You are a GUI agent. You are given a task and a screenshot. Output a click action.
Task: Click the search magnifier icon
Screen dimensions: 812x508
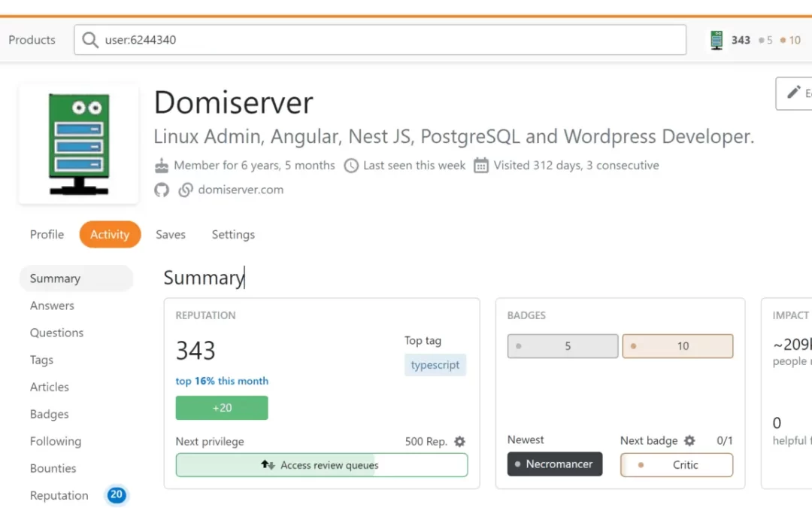[x=90, y=40]
